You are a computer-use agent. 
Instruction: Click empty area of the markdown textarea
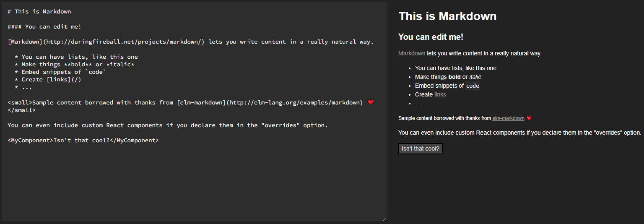point(193,185)
